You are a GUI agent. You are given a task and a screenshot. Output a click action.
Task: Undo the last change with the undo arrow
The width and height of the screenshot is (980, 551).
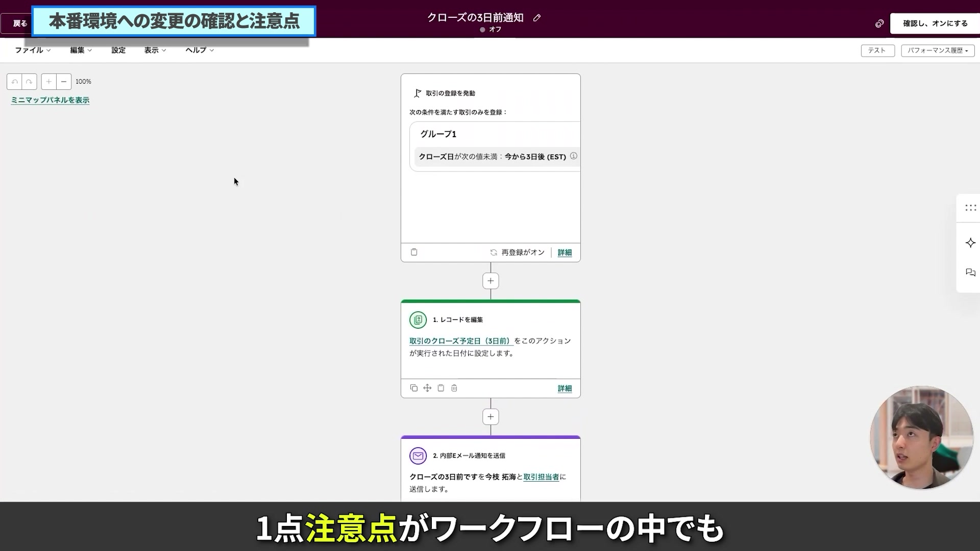point(15,82)
